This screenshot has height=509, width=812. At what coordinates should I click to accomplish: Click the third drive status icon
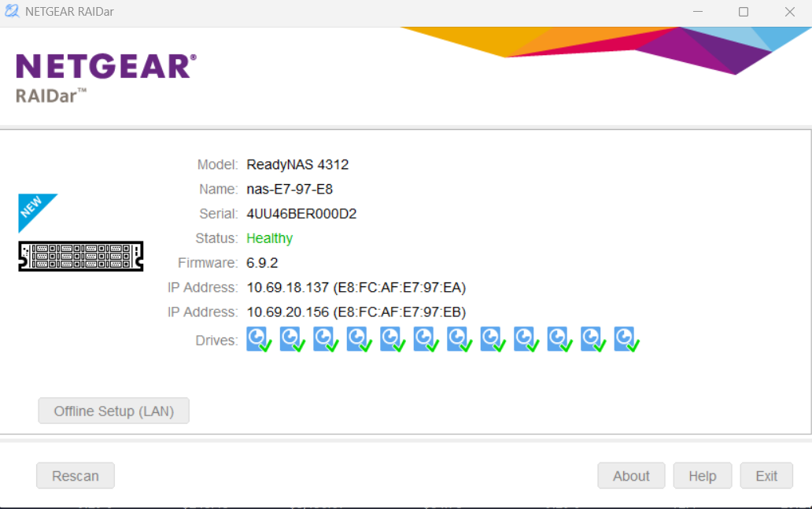click(326, 339)
